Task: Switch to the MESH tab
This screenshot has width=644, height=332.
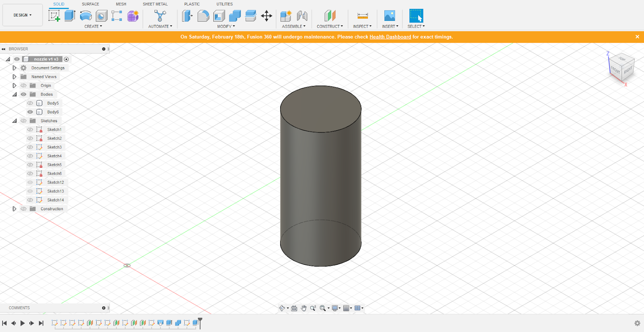Action: point(121,4)
